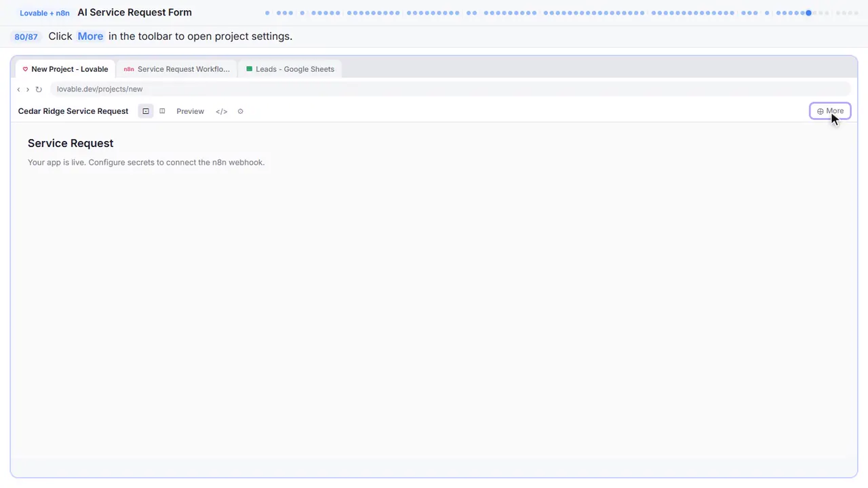Click the Cedar Ridge Service Request project title
The image size is (868, 488).
pyautogui.click(x=73, y=111)
